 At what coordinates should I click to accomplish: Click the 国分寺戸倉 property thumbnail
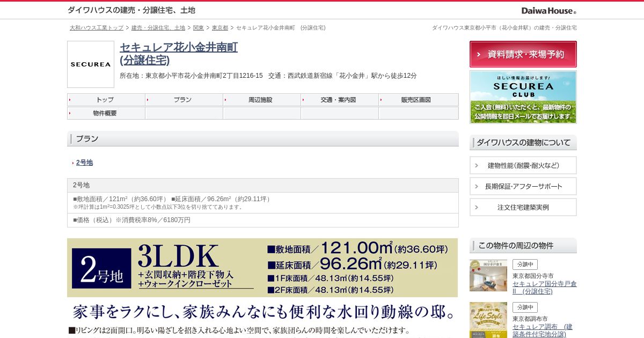point(488,276)
